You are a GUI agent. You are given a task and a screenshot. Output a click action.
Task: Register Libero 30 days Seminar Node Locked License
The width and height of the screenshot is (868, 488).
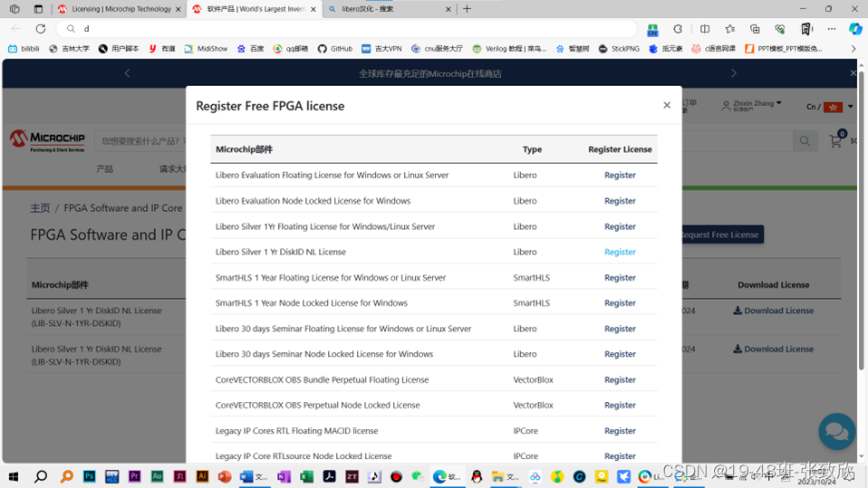coord(620,354)
